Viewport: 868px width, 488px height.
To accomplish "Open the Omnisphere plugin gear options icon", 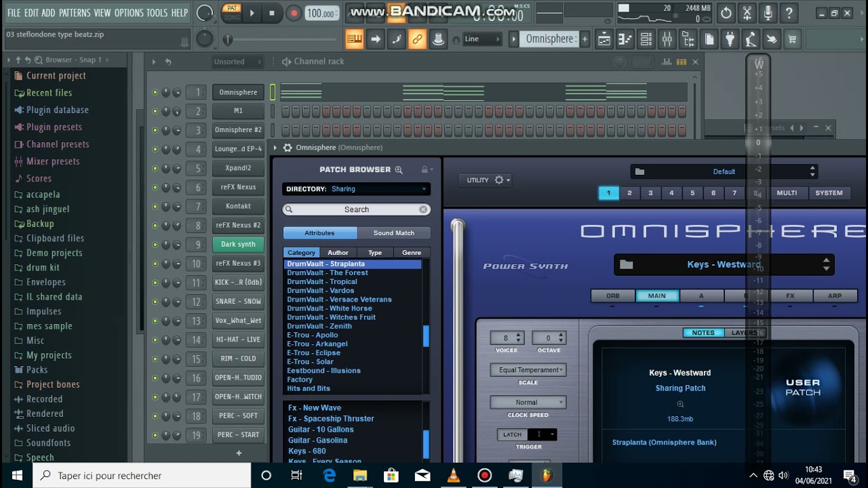I will [288, 148].
